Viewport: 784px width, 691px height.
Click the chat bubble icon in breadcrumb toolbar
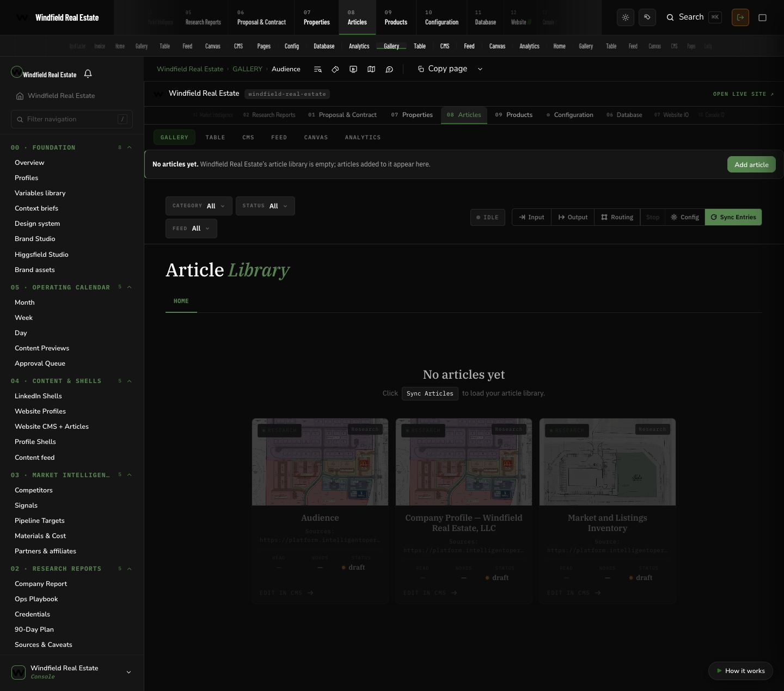(389, 69)
